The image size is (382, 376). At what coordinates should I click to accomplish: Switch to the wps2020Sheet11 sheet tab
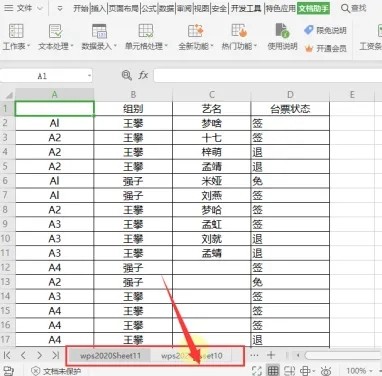110,356
